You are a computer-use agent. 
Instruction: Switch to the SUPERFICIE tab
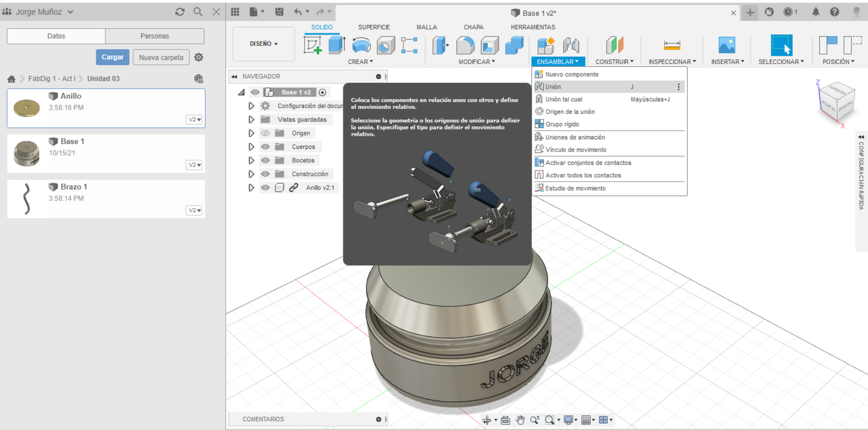[x=374, y=27]
